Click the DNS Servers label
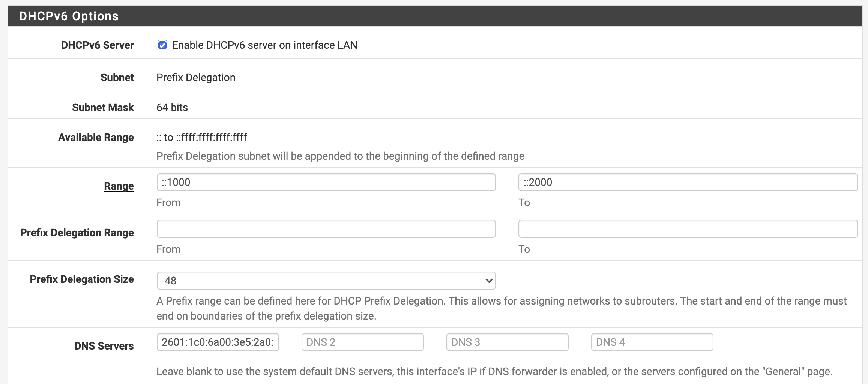 pyautogui.click(x=104, y=346)
